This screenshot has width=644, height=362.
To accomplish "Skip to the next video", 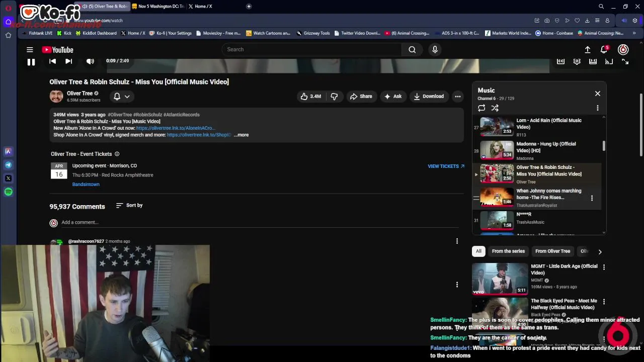I will 68,61.
